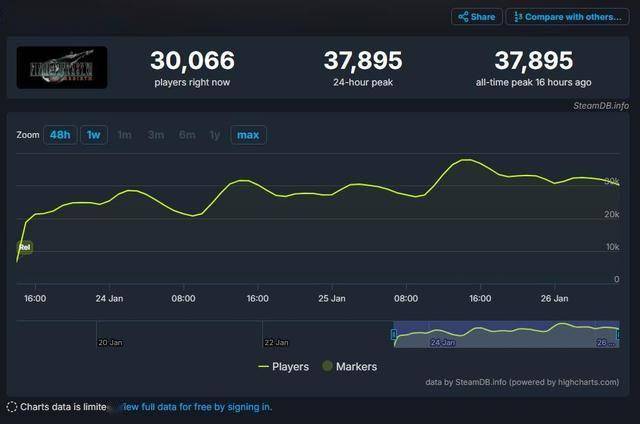The width and height of the screenshot is (640, 424).
Task: Select the 1y zoom option
Action: click(215, 135)
